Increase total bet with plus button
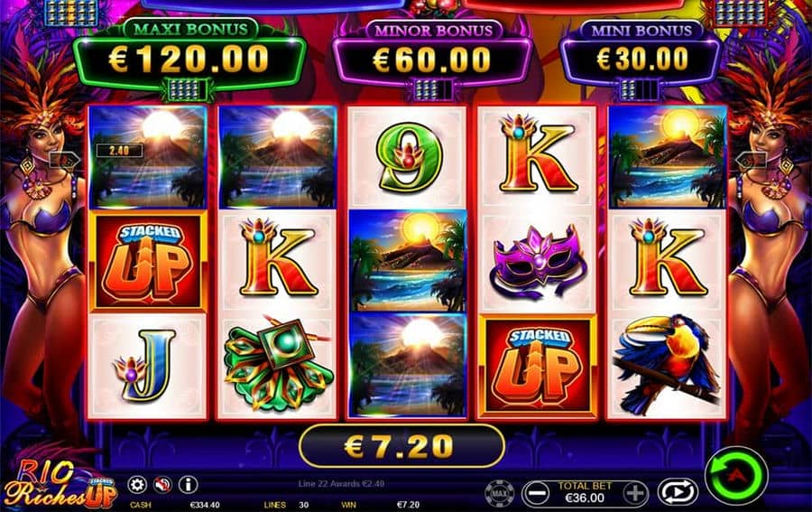Screen dimensions: 812x512 [635, 493]
